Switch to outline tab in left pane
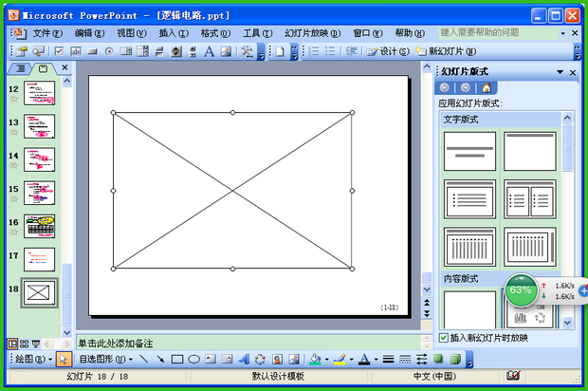 19,69
